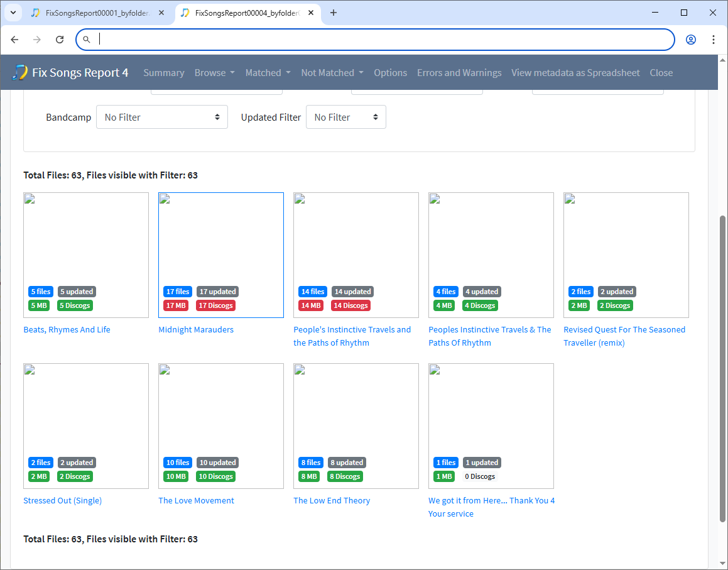Open the Summary page
The width and height of the screenshot is (728, 570).
[x=164, y=72]
